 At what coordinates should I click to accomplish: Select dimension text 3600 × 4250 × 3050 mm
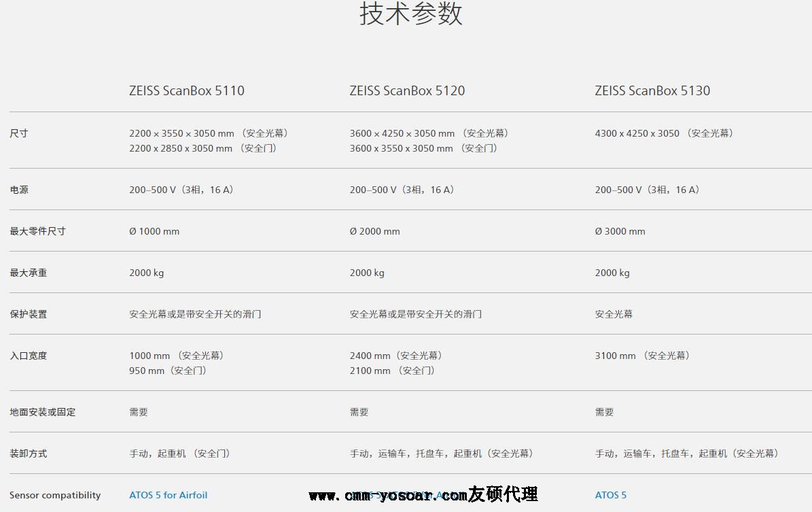click(402, 133)
